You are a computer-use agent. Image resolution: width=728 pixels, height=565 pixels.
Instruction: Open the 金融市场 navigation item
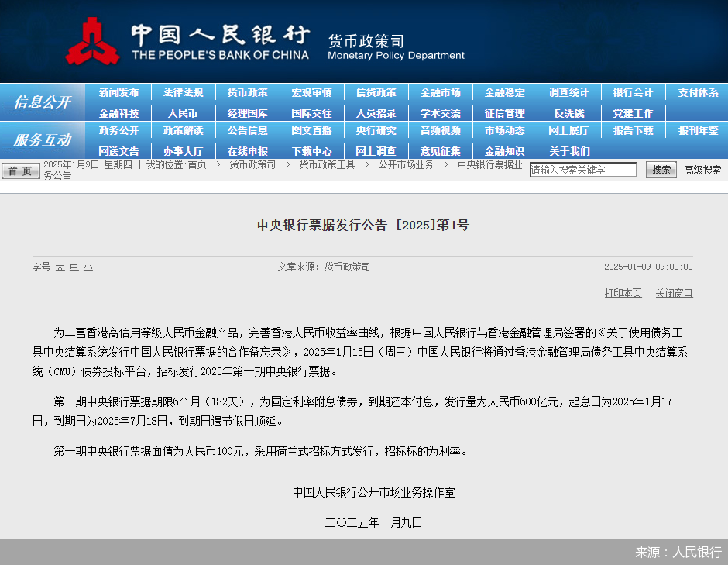[x=440, y=92]
